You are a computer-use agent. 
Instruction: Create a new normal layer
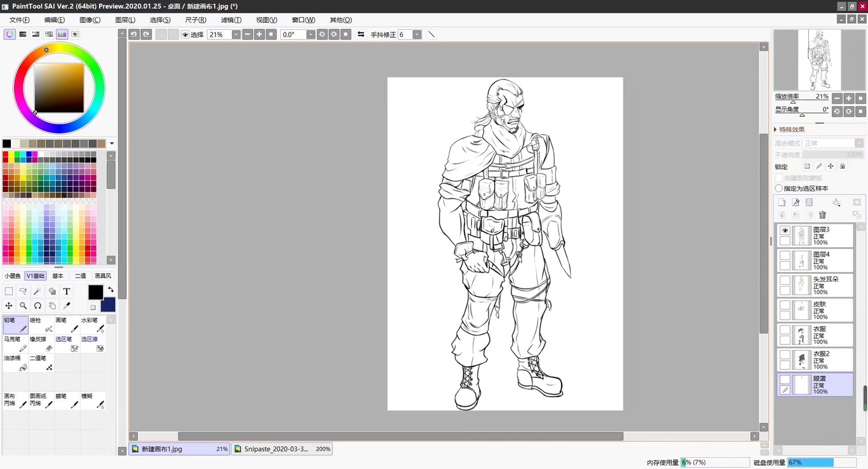tap(782, 203)
